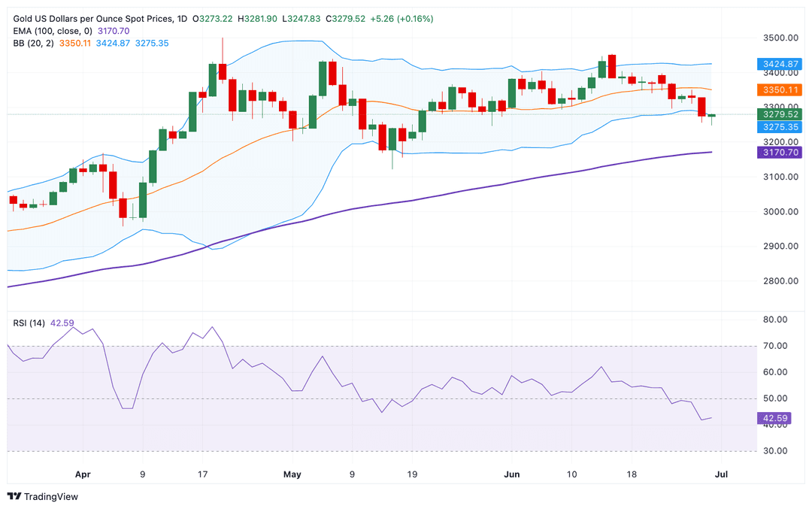Click the 3500.00 price axis label

pos(780,38)
